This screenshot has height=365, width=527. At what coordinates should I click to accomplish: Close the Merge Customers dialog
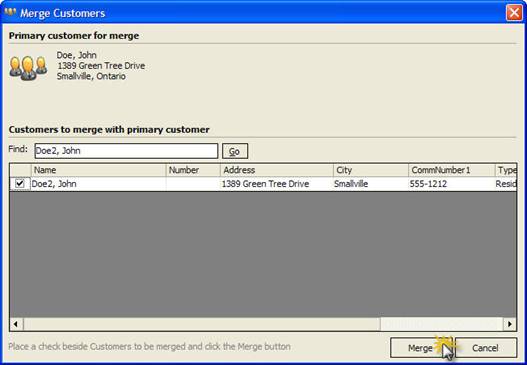pyautogui.click(x=514, y=13)
